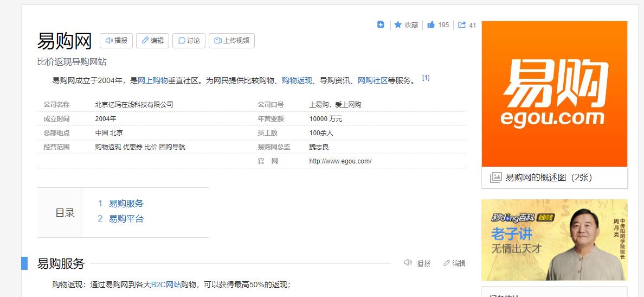The height and width of the screenshot is (297, 644).
Task: Open the 网上购物 link
Action: click(153, 80)
